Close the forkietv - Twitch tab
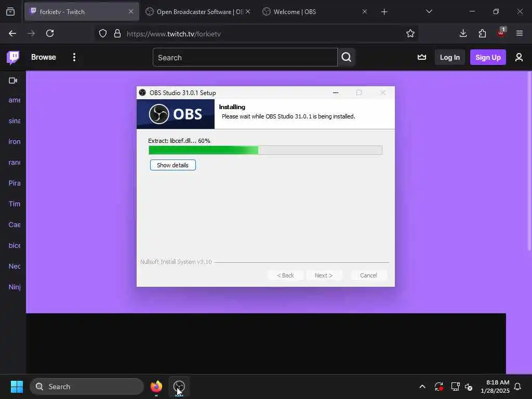532x399 pixels. coord(131,11)
